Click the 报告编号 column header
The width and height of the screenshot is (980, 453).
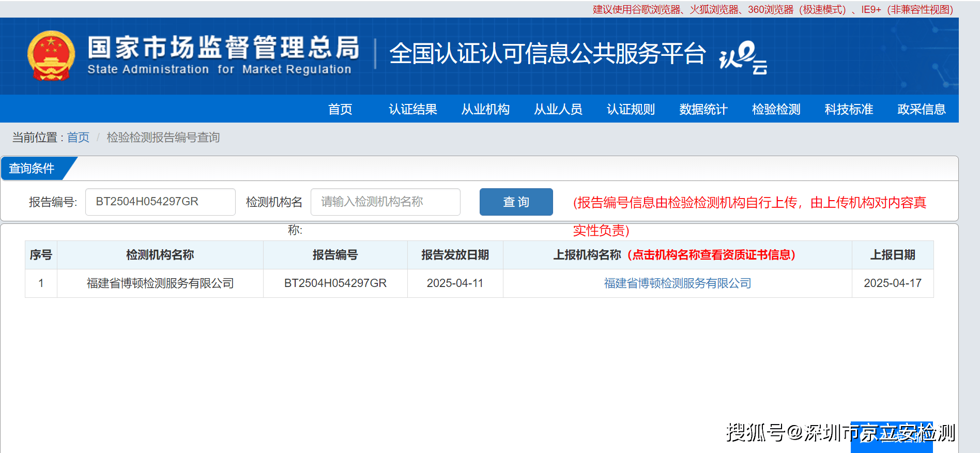click(x=335, y=255)
